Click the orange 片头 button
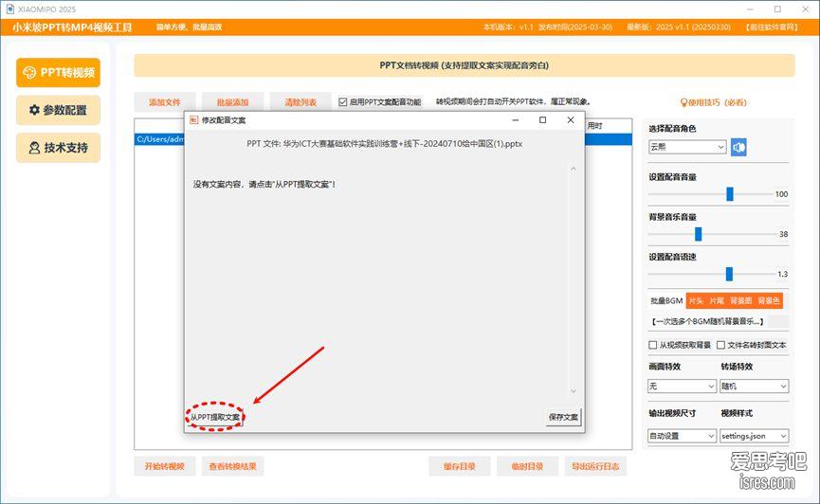 696,300
